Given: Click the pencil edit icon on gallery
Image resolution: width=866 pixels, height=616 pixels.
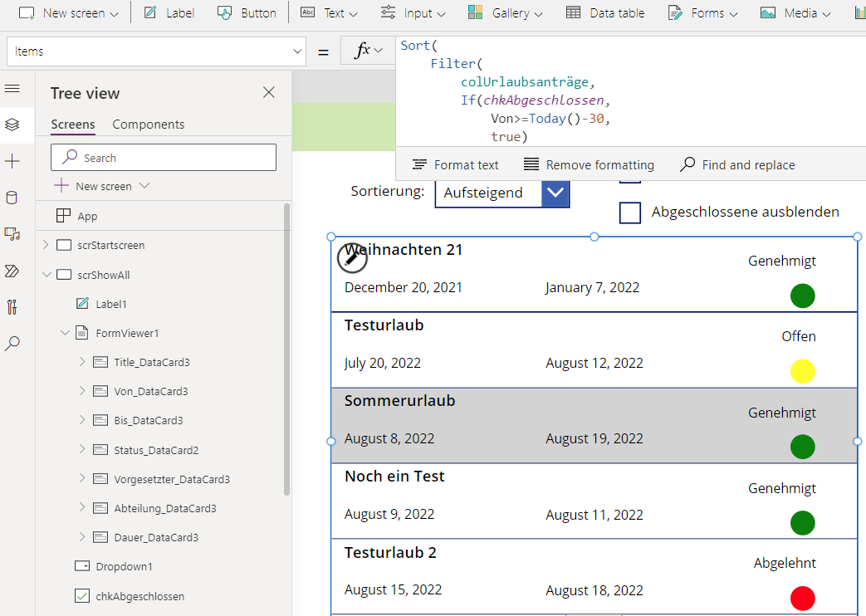Looking at the screenshot, I should click(x=352, y=258).
